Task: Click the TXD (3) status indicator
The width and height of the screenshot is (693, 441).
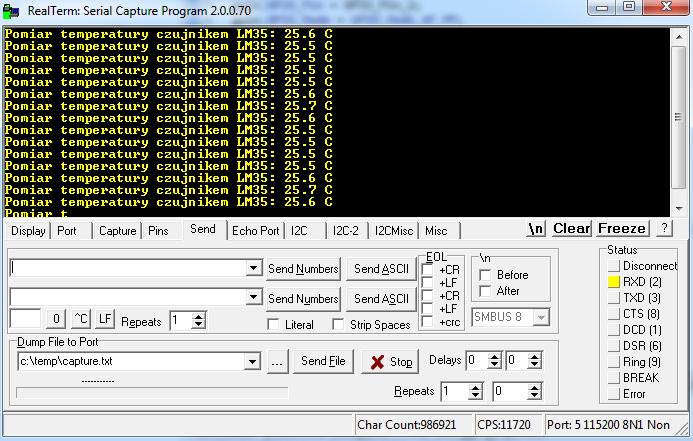Action: (x=614, y=298)
